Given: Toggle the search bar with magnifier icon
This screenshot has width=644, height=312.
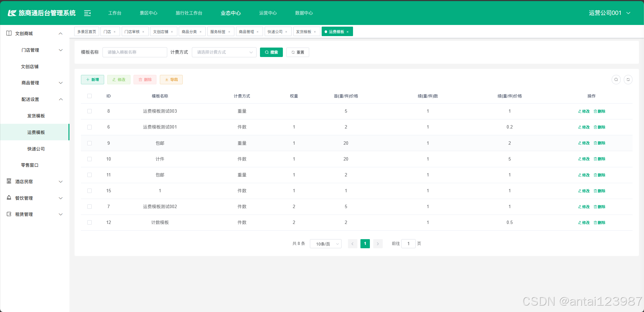Looking at the screenshot, I should (616, 80).
